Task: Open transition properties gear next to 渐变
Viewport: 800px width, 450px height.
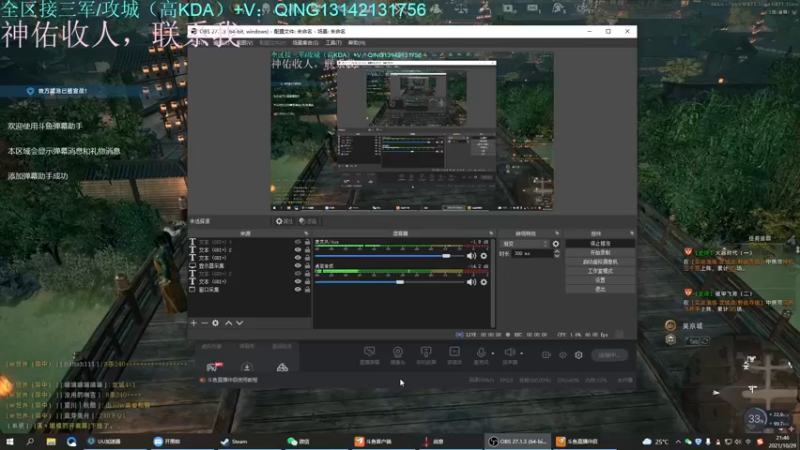Action: (x=556, y=244)
